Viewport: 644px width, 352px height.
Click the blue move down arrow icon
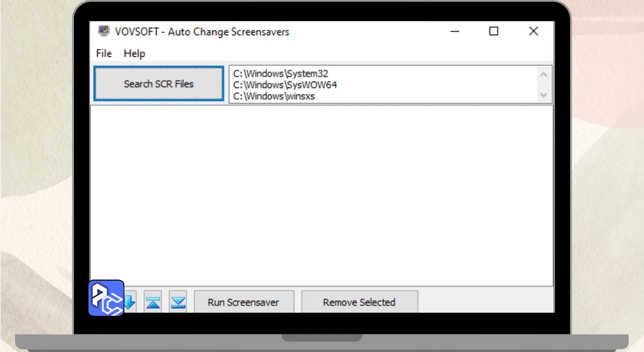pos(130,302)
